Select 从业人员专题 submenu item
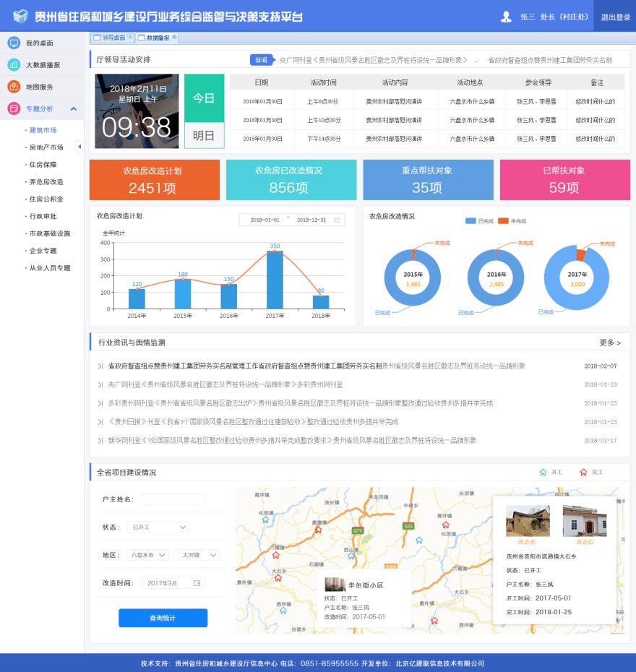Viewport: 636px width, 672px height. pyautogui.click(x=50, y=268)
